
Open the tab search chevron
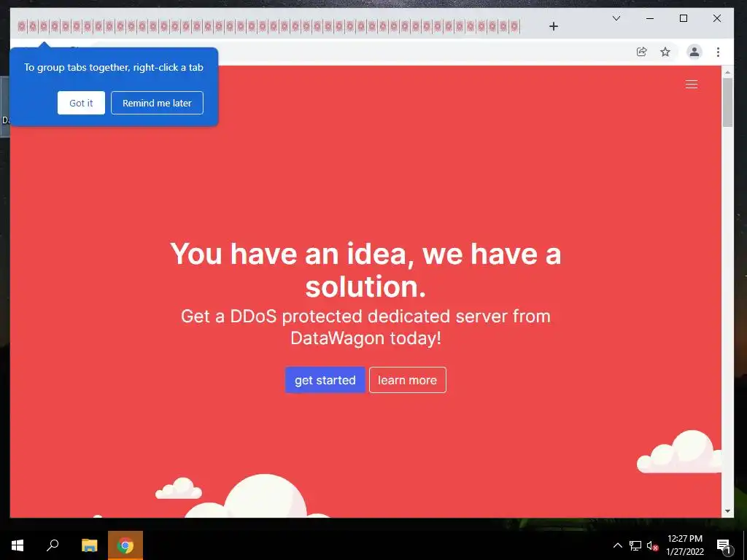[x=616, y=18]
